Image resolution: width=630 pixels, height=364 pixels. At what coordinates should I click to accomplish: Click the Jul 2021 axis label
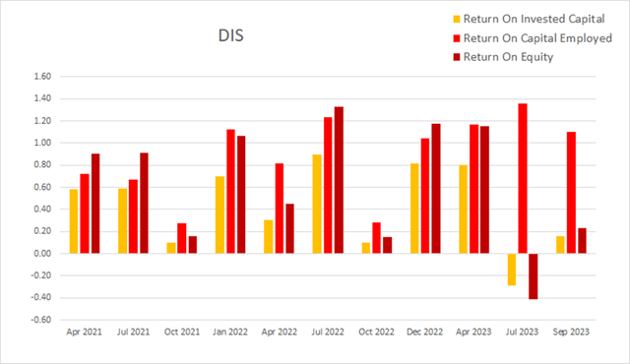133,332
